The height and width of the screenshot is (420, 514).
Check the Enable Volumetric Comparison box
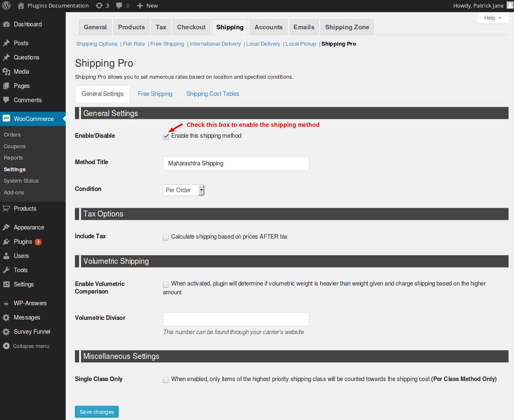pyautogui.click(x=166, y=284)
